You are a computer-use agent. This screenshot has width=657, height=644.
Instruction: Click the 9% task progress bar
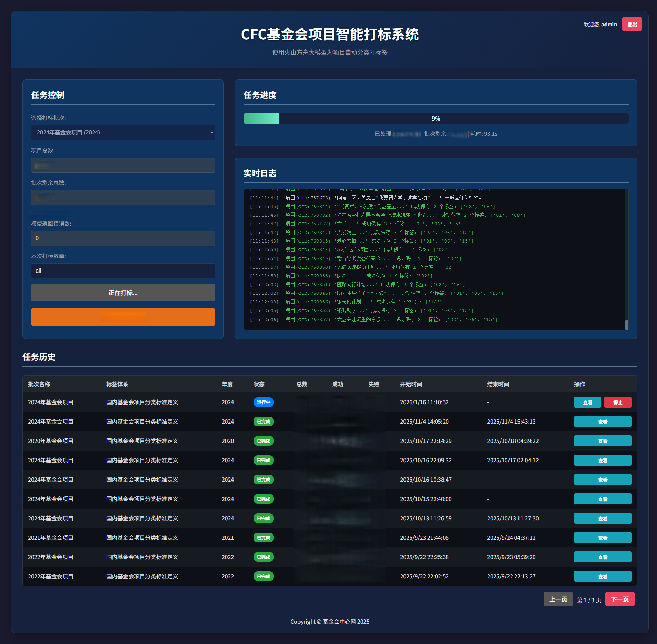[x=436, y=119]
